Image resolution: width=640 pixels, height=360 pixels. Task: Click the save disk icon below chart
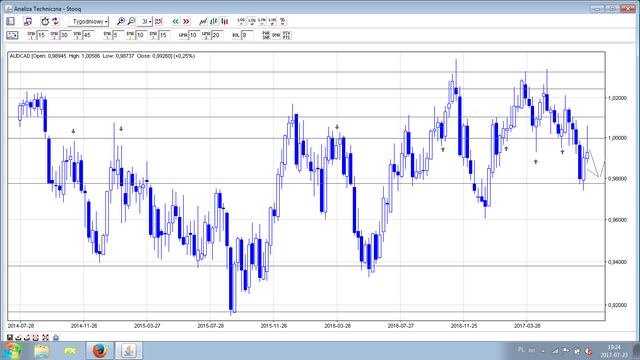[10, 337]
